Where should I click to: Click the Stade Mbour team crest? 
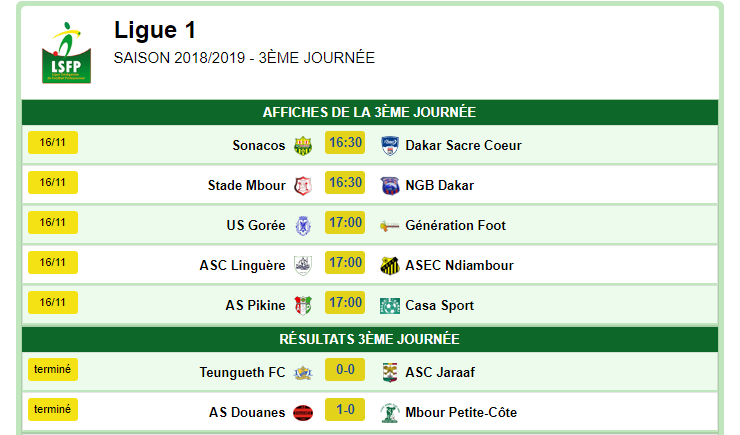(x=303, y=186)
